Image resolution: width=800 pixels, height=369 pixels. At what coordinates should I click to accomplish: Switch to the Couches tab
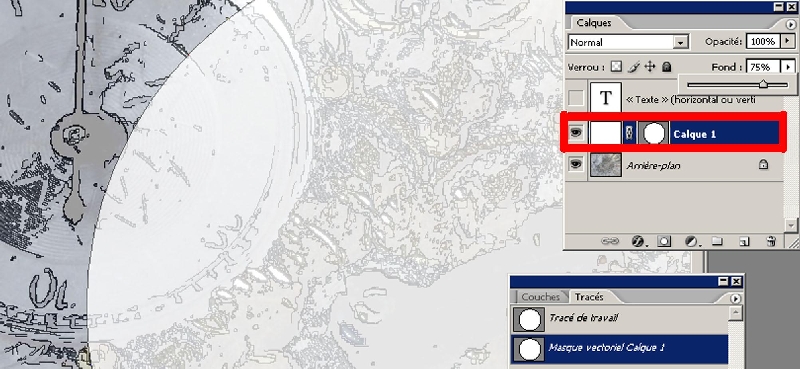[x=540, y=297]
